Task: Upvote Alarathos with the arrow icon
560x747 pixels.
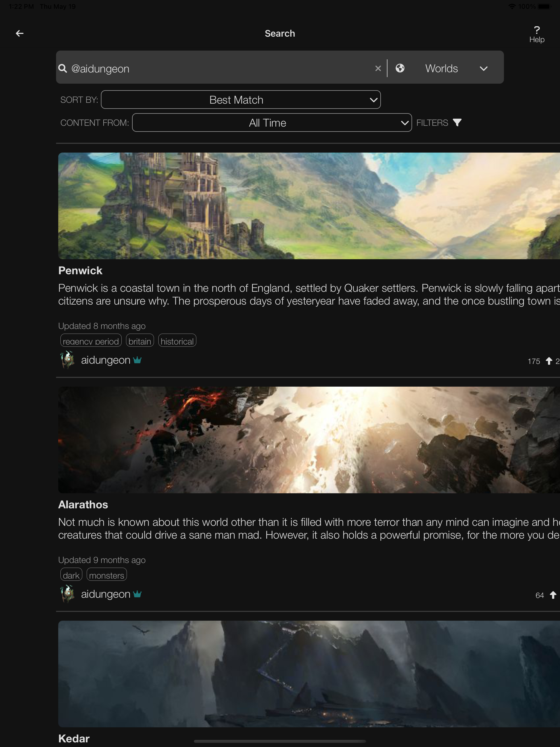Action: tap(553, 595)
